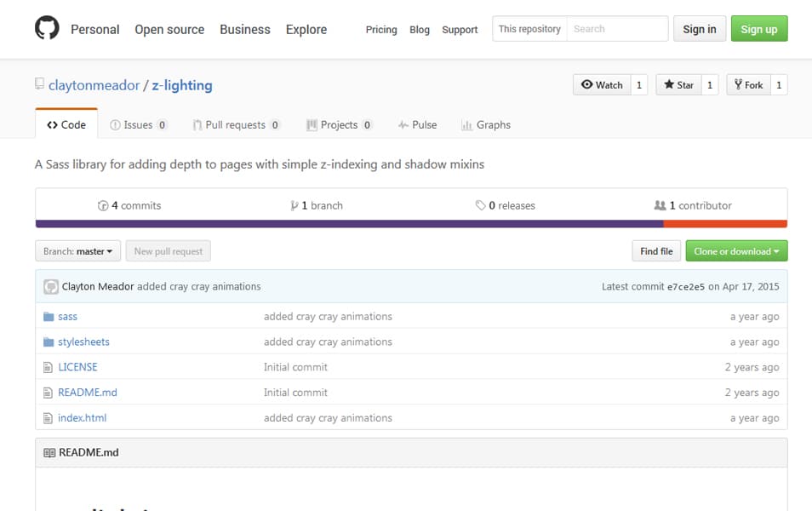
Task: Click the tag icon beside 0 releases
Action: pos(480,205)
